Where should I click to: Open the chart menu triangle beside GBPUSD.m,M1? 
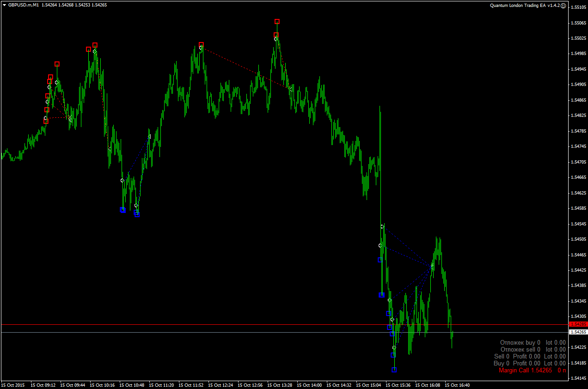(4, 5)
